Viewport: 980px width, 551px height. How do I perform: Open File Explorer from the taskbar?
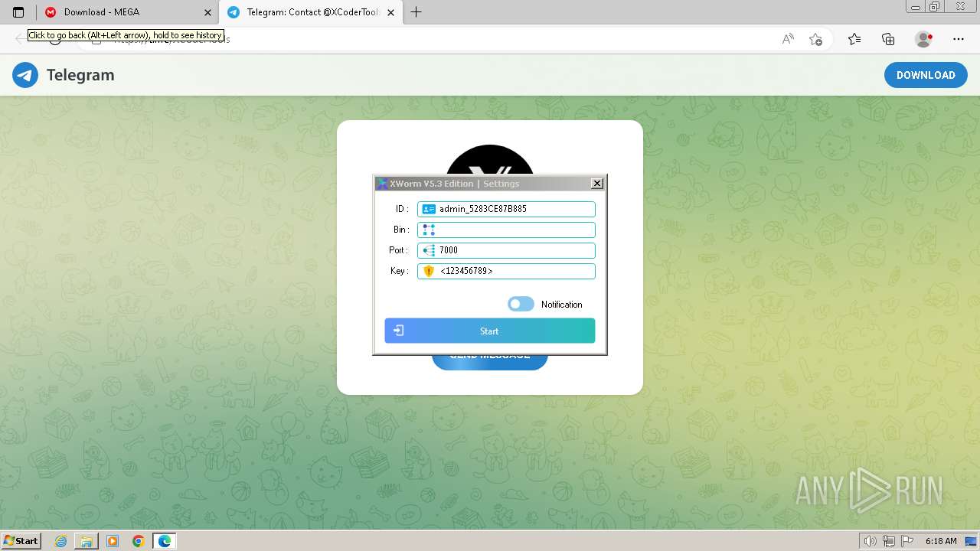pyautogui.click(x=87, y=541)
